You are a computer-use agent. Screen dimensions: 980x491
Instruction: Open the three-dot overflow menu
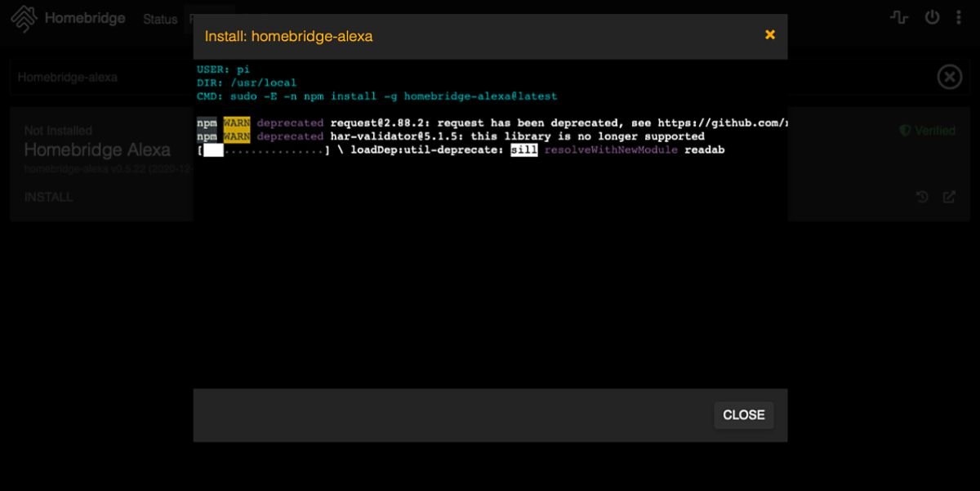[x=959, y=18]
